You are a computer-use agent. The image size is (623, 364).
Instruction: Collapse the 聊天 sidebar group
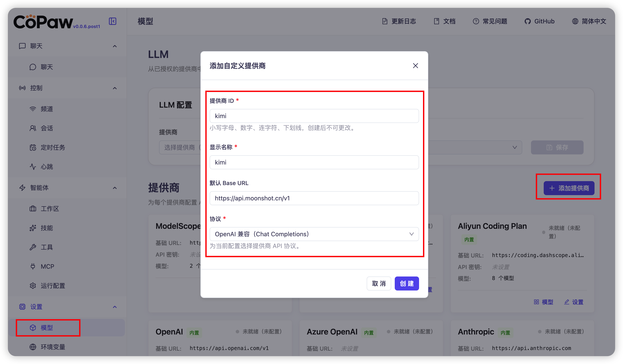pyautogui.click(x=115, y=46)
